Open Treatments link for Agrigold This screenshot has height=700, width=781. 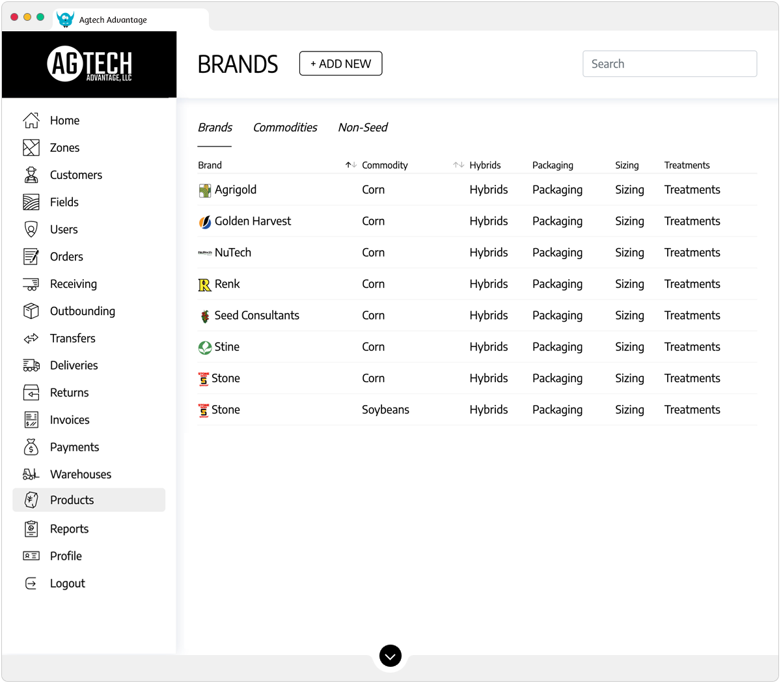click(x=692, y=189)
